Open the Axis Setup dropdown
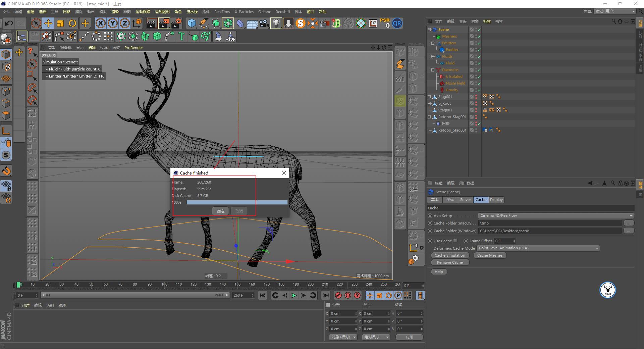This screenshot has width=644, height=349. point(555,215)
